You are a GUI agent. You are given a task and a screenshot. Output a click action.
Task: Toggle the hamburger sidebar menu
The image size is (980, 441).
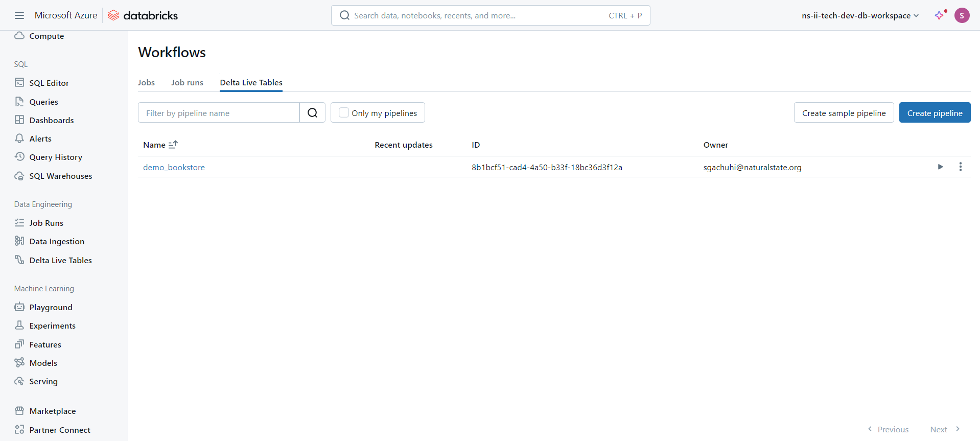(x=19, y=15)
